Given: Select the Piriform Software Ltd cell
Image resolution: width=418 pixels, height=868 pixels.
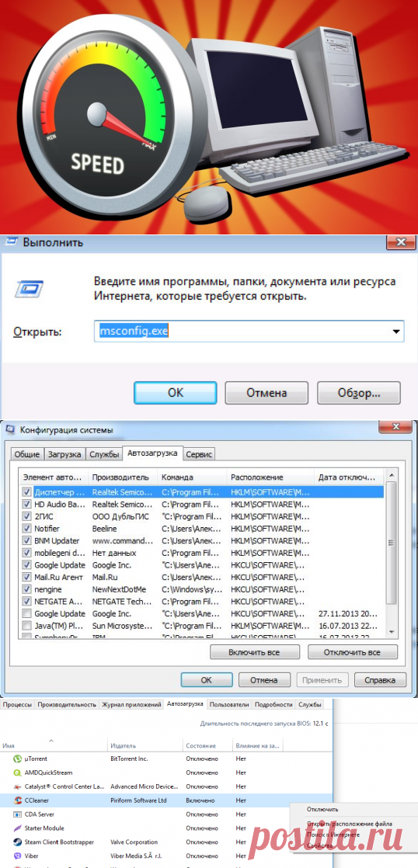Looking at the screenshot, I should pos(138,800).
